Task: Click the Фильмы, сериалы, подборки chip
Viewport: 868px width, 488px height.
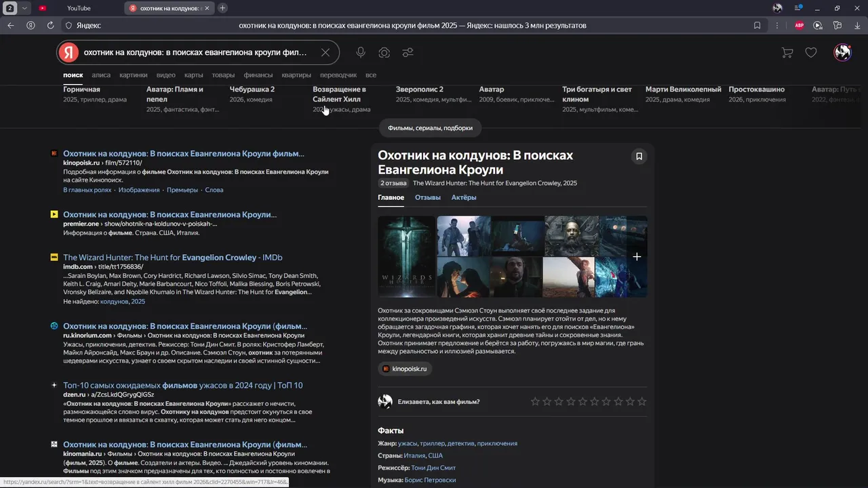Action: pyautogui.click(x=430, y=127)
